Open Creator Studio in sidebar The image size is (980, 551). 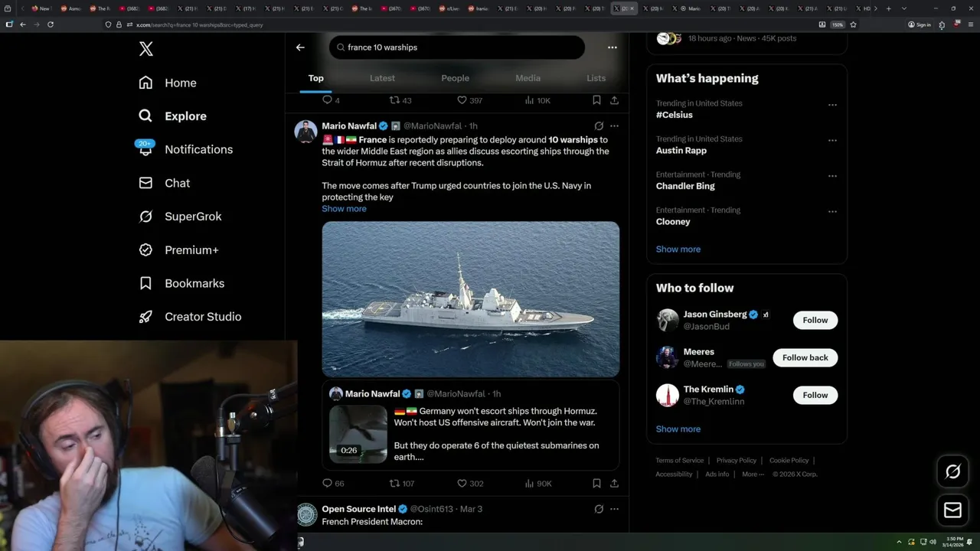190,317
